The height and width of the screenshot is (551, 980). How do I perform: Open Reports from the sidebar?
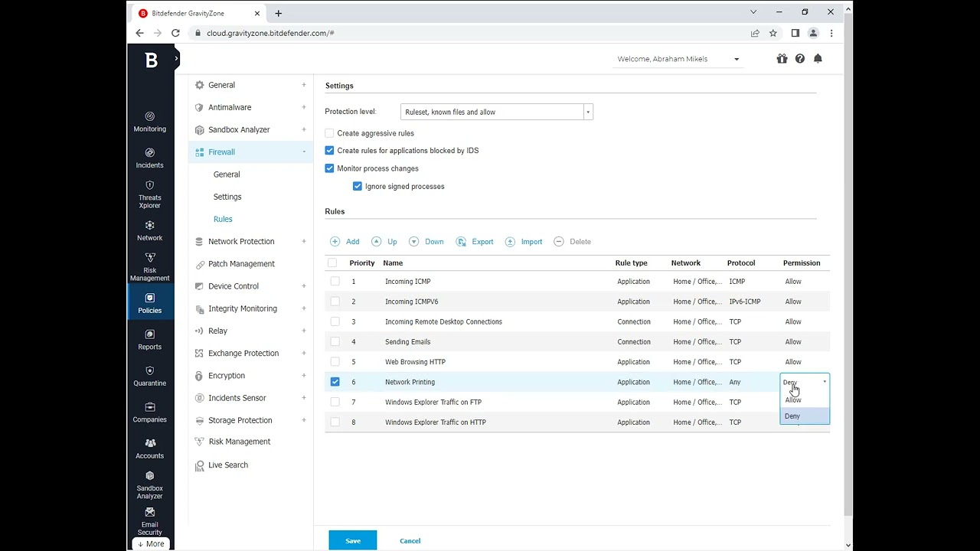coord(150,340)
